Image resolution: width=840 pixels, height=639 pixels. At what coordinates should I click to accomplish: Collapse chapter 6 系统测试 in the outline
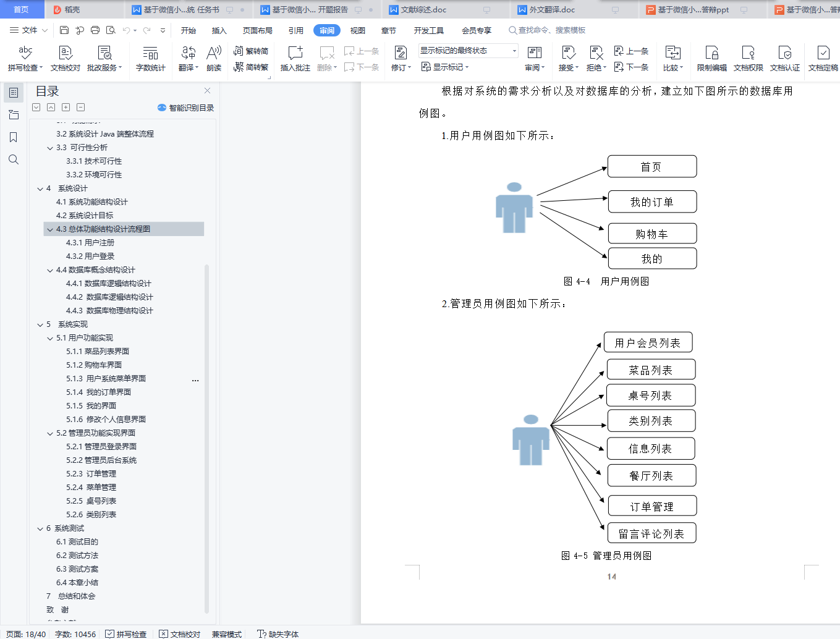pyautogui.click(x=40, y=528)
